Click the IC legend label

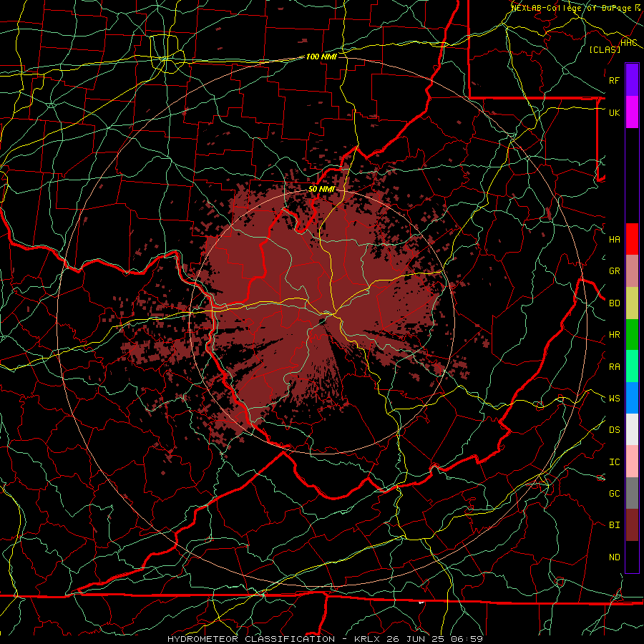point(614,462)
